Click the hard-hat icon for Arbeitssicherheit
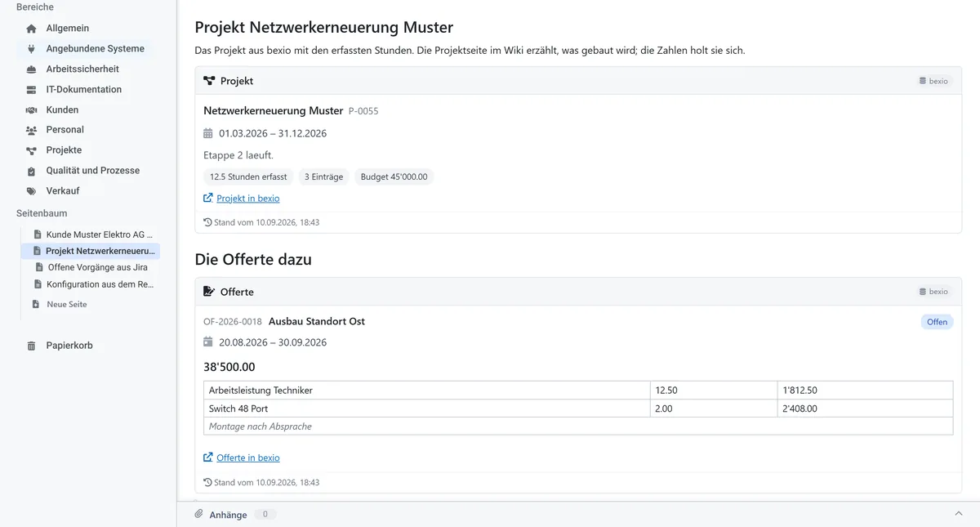Image resolution: width=980 pixels, height=527 pixels. pos(31,69)
